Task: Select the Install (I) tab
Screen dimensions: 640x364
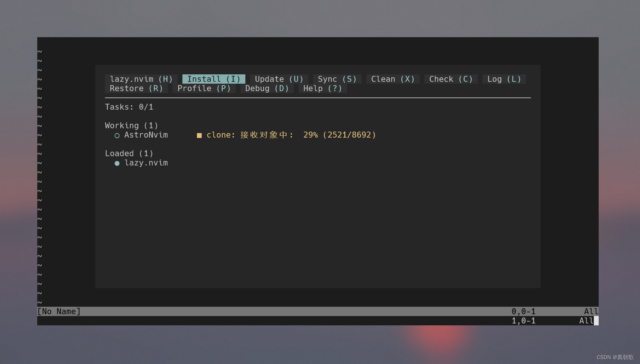Action: [214, 79]
